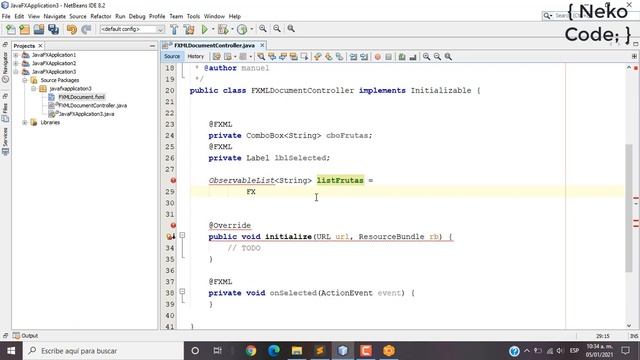Click the Uncomment icon in editor toolbar

(x=413, y=57)
